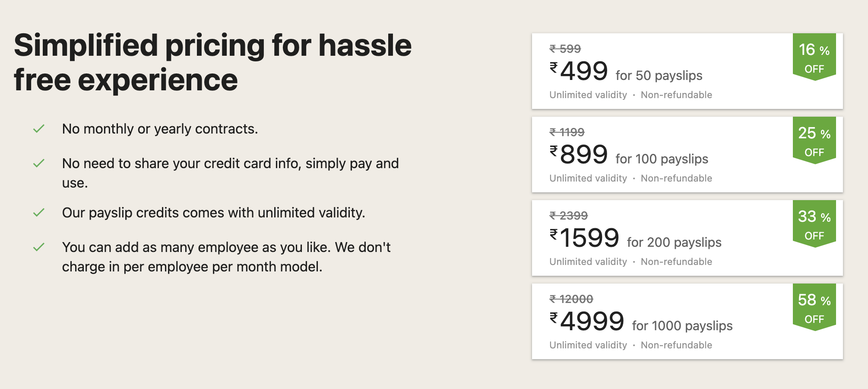Click the 16% OFF green ribbon badge
Viewport: 868px width, 389px height.
coord(814,57)
